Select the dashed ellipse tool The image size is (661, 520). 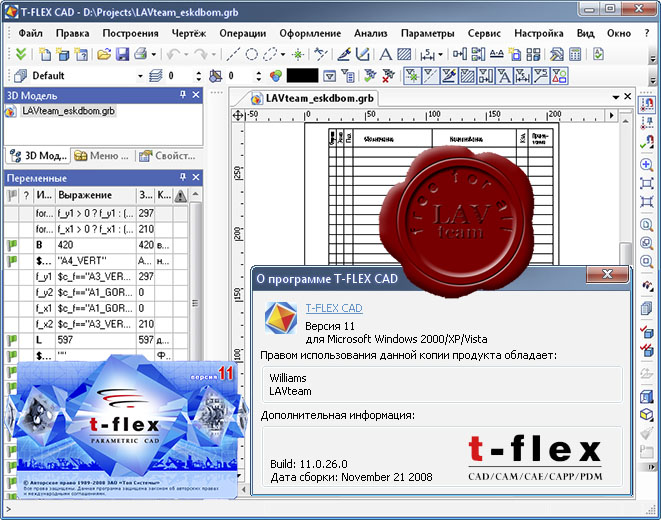coord(270,54)
